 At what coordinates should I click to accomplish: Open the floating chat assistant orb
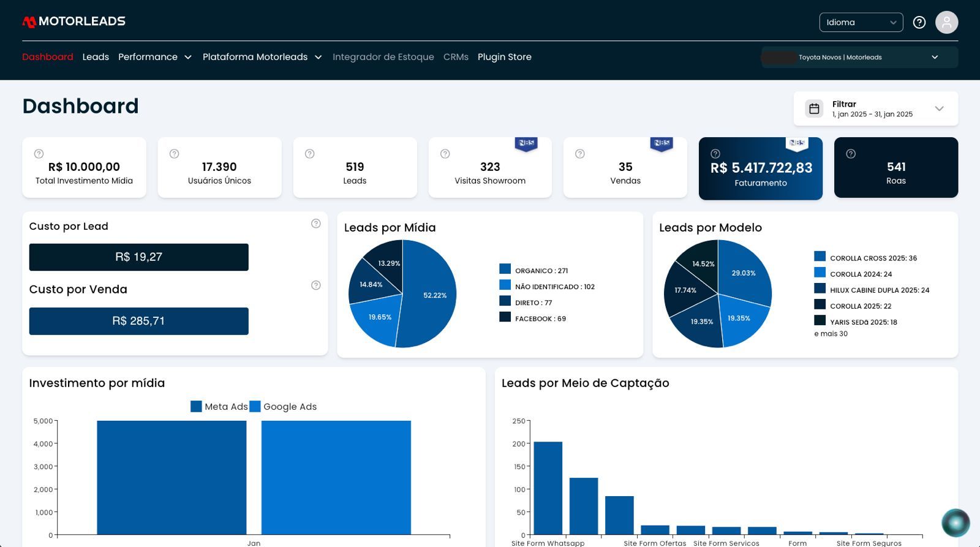(x=956, y=523)
